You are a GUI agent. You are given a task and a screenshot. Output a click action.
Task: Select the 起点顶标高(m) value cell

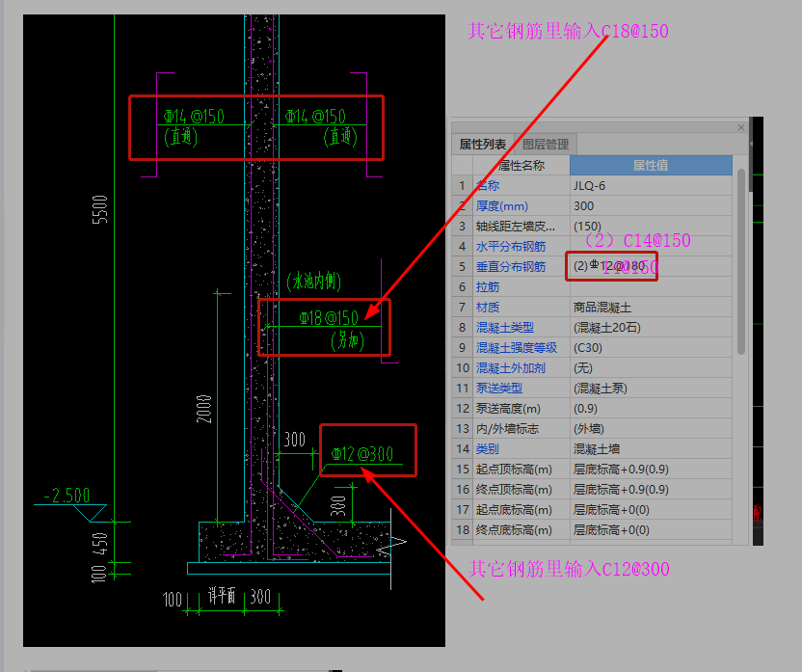pos(651,469)
